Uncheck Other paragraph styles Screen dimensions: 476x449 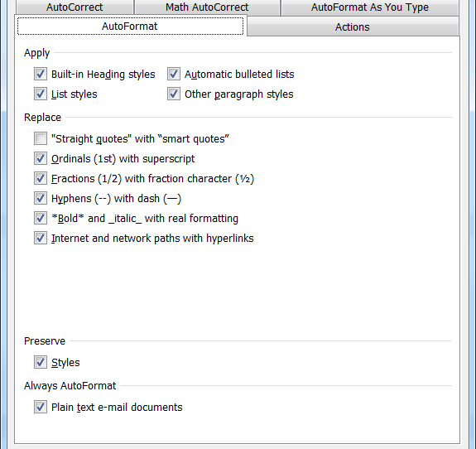tap(174, 94)
